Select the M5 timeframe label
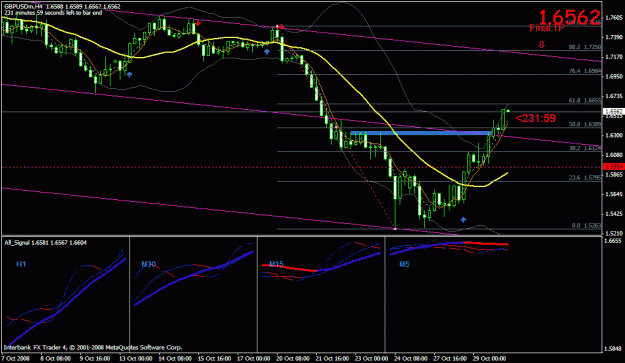625x363 pixels. click(404, 264)
